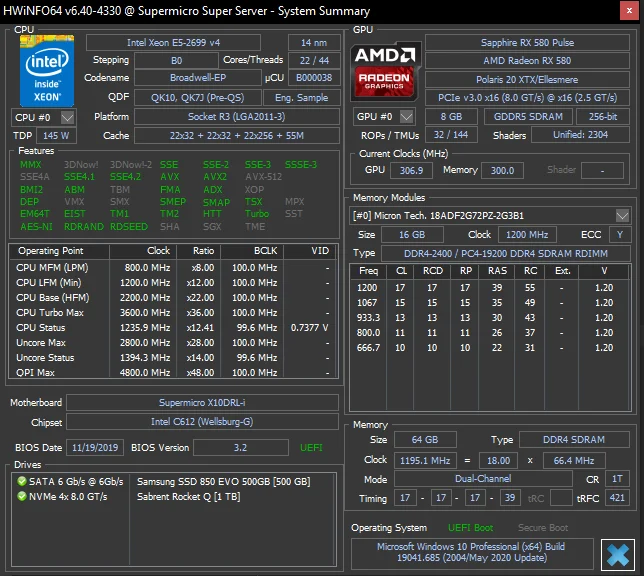This screenshot has height=576, width=644.
Task: Click the 8 GB GPU memory value
Action: (x=451, y=117)
